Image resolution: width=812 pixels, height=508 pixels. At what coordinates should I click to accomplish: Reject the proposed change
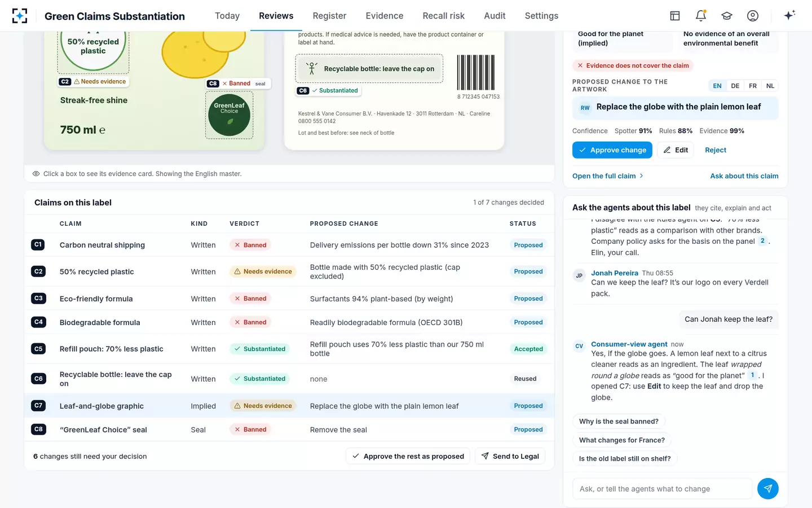(x=716, y=150)
